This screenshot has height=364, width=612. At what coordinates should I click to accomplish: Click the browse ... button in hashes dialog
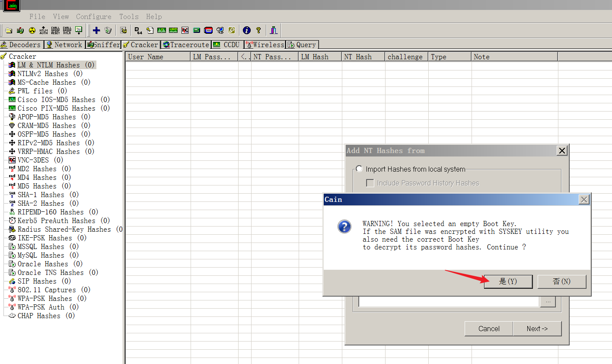point(548,301)
